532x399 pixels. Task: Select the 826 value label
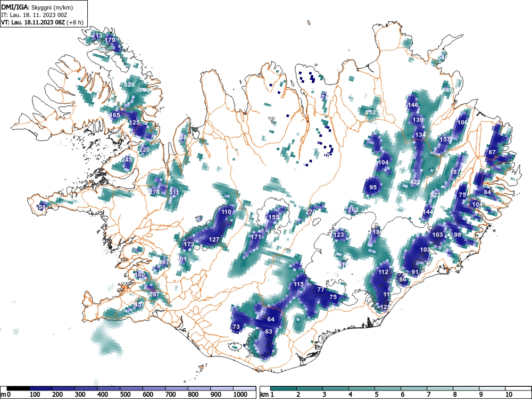coord(130,85)
